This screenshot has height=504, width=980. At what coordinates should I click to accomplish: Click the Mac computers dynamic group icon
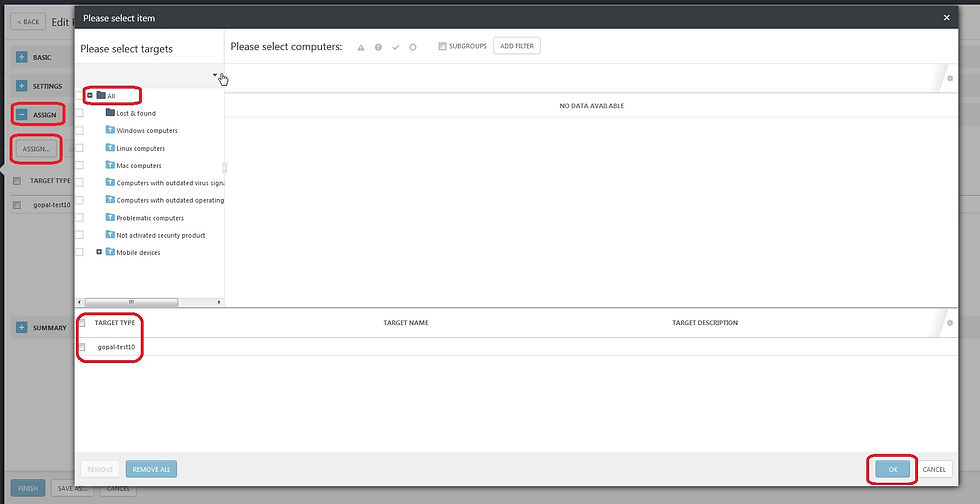tap(111, 165)
